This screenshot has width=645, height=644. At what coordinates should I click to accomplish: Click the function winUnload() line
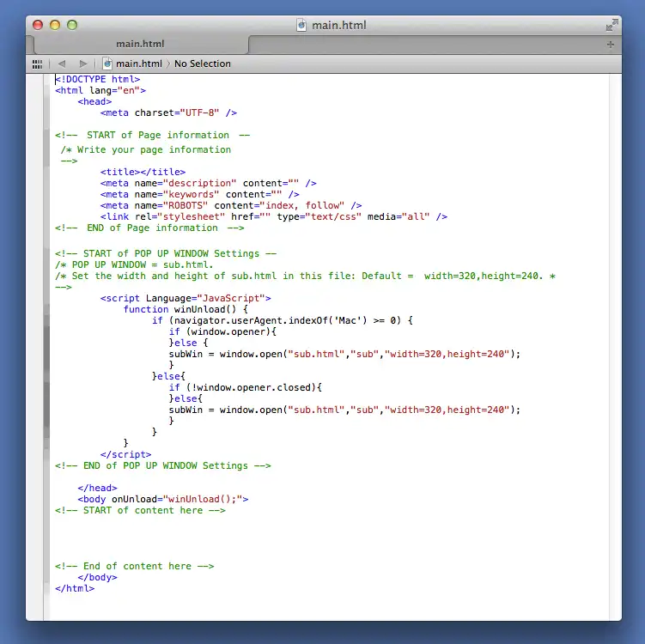point(186,309)
